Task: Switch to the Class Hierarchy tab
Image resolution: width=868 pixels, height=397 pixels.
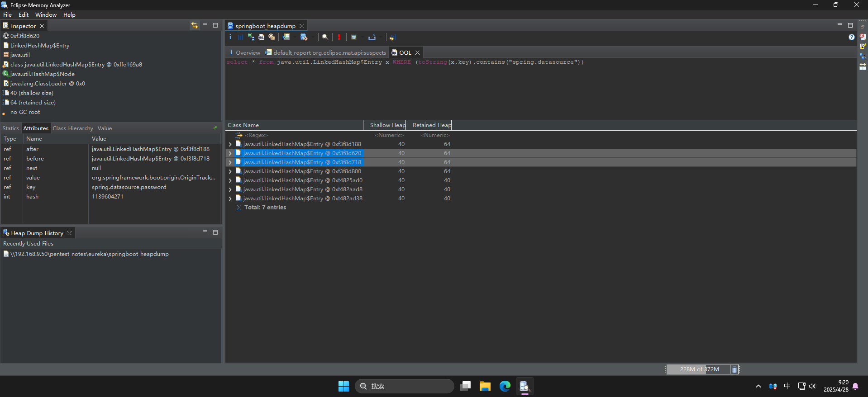Action: tap(73, 128)
